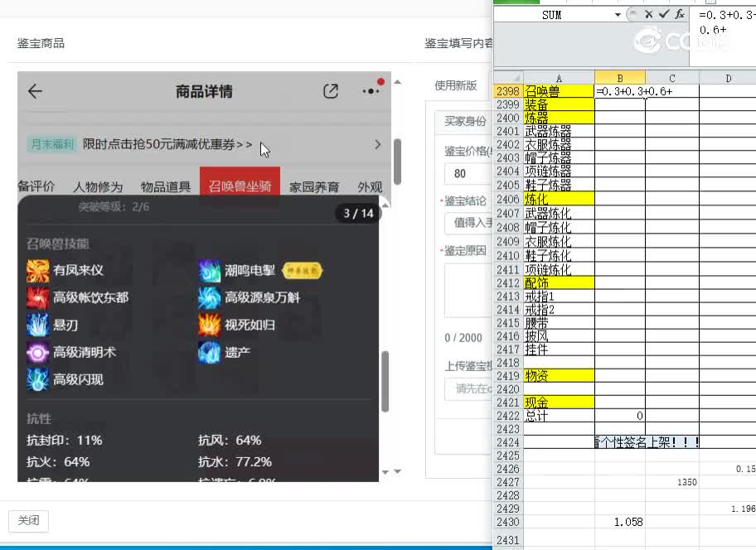
Task: Click the 鉴定原因 text area
Action: click(x=468, y=291)
